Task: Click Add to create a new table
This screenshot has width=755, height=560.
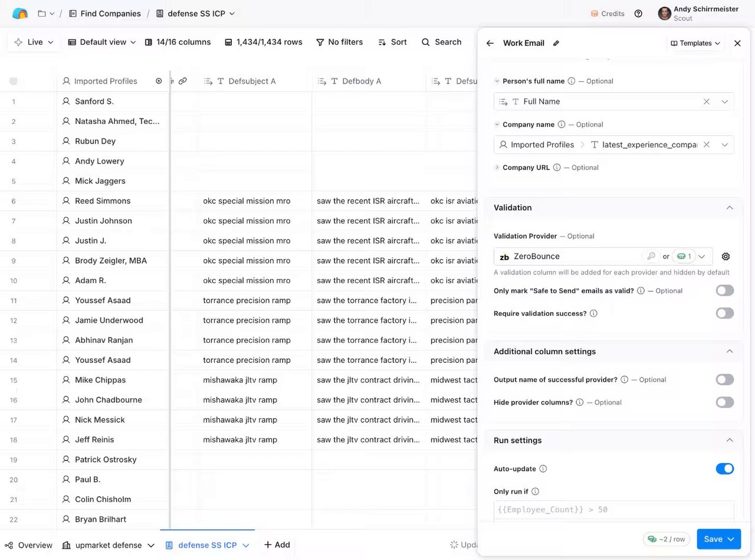Action: coord(277,545)
